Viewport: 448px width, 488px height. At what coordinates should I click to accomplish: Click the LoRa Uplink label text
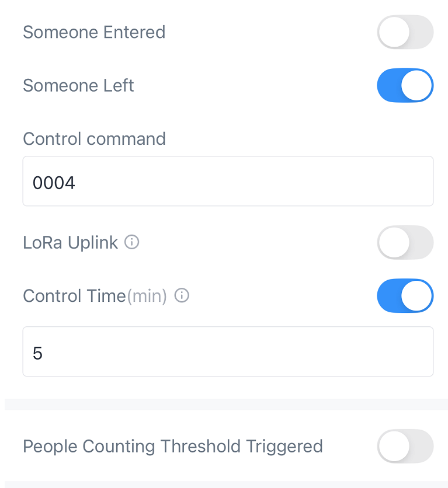70,243
